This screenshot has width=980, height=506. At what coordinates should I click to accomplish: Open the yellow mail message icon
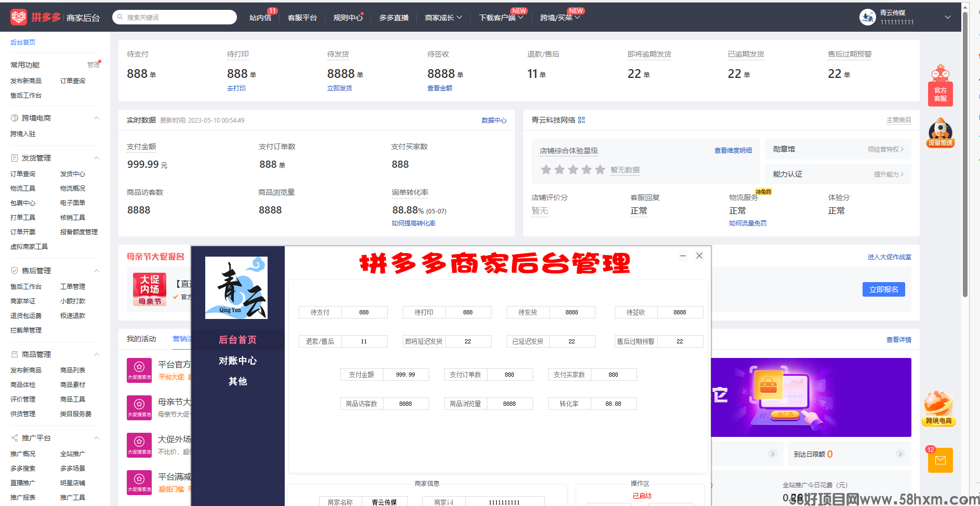(941, 460)
